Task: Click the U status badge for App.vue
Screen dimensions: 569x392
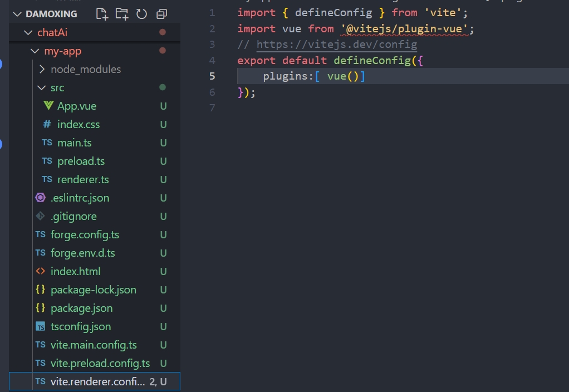Action: click(163, 106)
